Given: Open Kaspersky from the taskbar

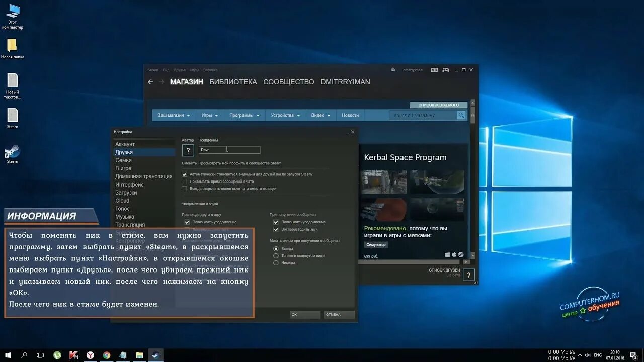Looking at the screenshot, I should click(73, 355).
